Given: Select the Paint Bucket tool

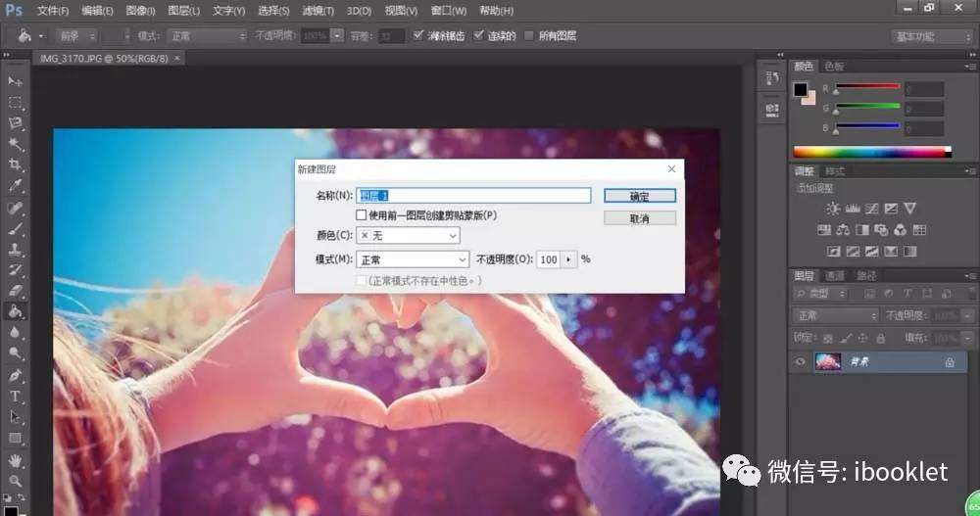Looking at the screenshot, I should click(15, 311).
